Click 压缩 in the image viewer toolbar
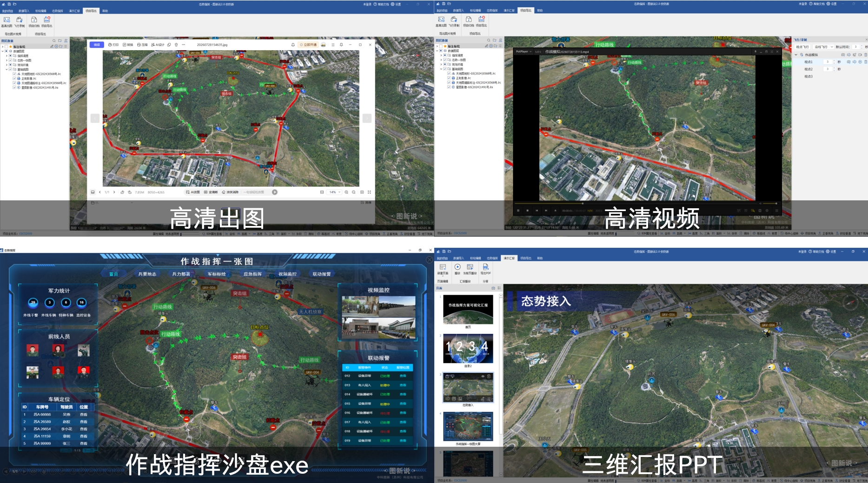 [142, 45]
